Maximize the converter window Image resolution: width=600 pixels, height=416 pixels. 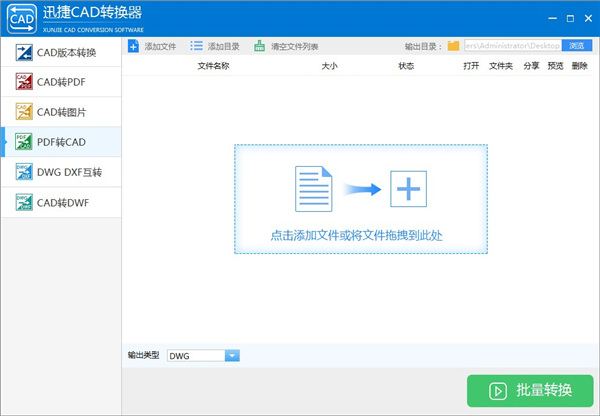click(x=570, y=18)
